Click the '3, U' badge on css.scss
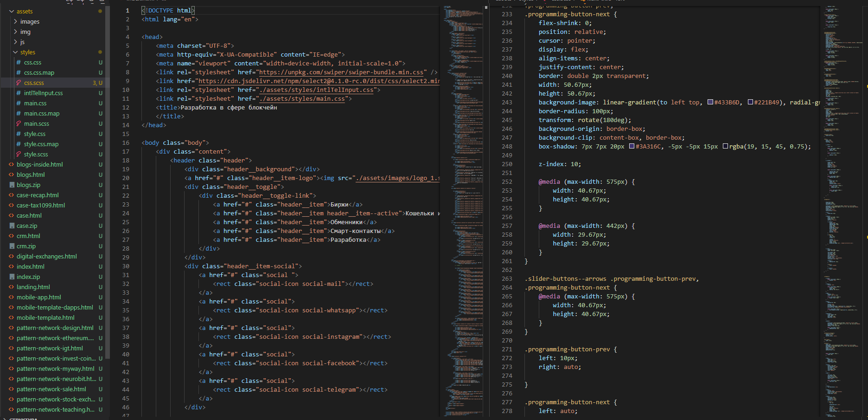This screenshot has height=420, width=868. coord(97,83)
